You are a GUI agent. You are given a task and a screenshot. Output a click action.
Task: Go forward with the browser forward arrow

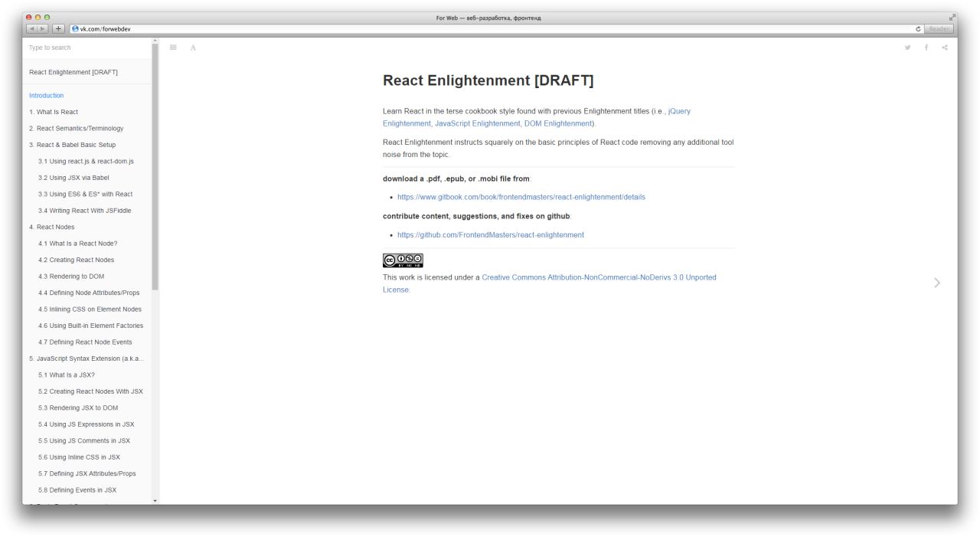click(41, 29)
